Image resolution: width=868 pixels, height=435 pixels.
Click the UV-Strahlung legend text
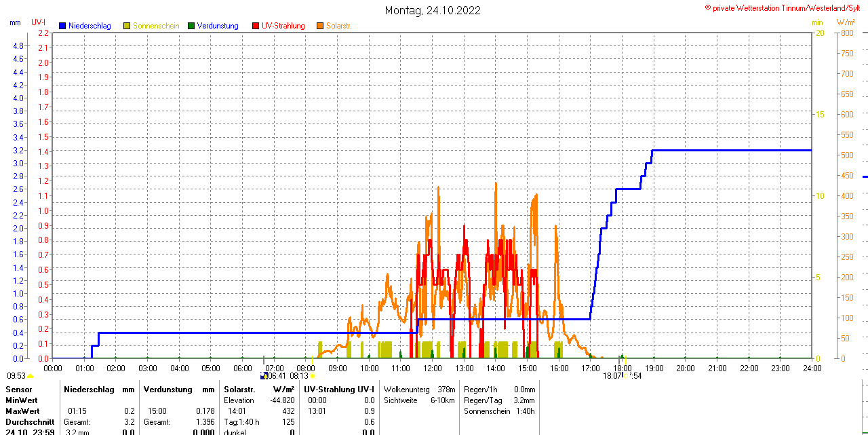[283, 26]
